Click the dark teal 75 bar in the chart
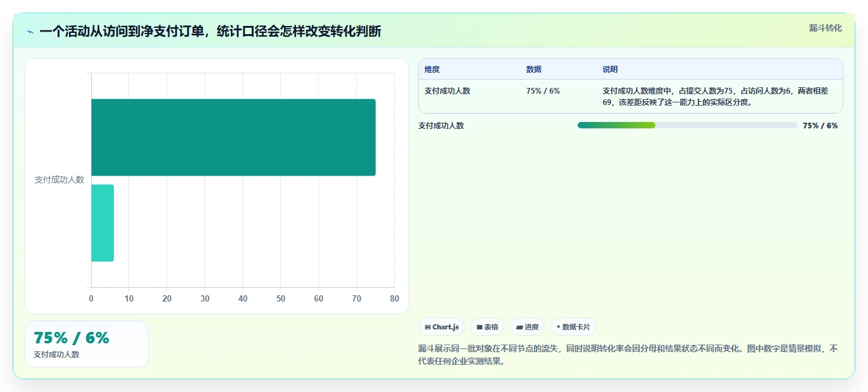Image resolution: width=868 pixels, height=392 pixels. pyautogui.click(x=233, y=137)
